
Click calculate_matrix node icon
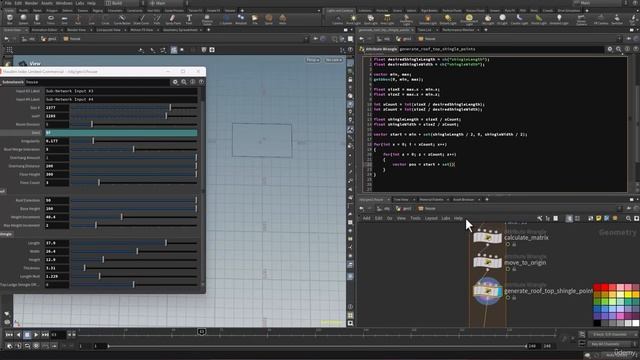coord(487,237)
